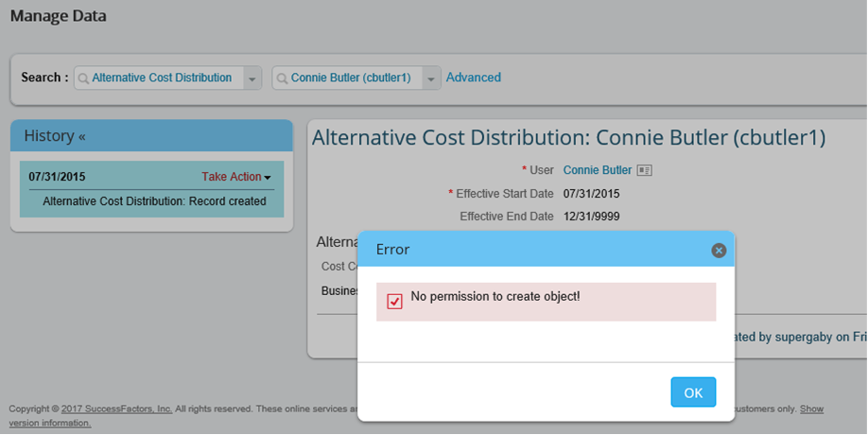Image resolution: width=868 pixels, height=435 pixels.
Task: Click the red check icon in error message
Action: click(394, 302)
